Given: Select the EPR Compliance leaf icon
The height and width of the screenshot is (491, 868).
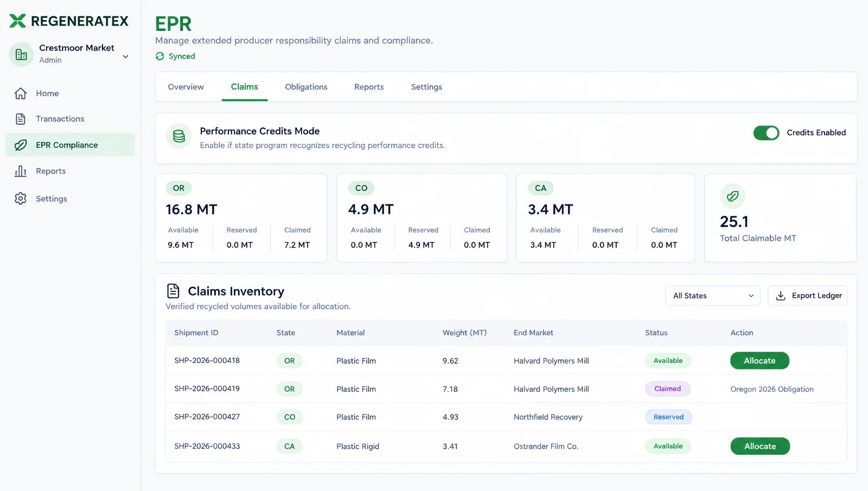Looking at the screenshot, I should tap(21, 145).
